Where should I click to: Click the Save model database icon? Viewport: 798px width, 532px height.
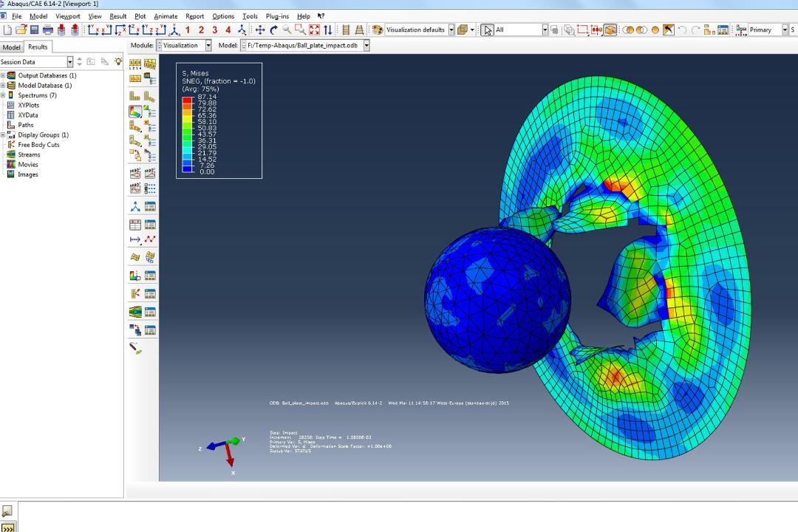point(35,30)
